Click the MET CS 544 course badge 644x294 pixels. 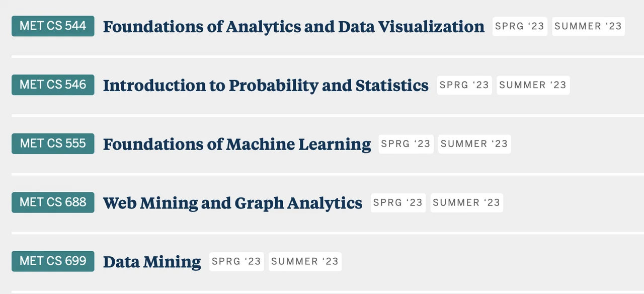click(x=53, y=26)
